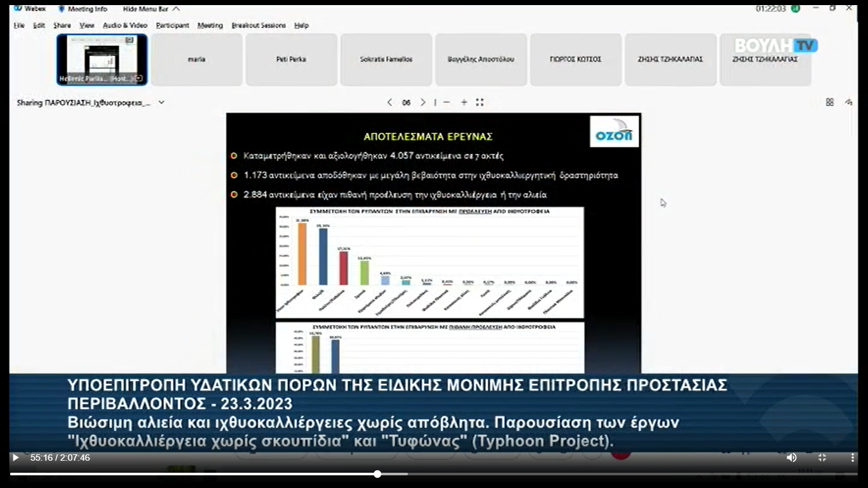Click Hide Menu Bar
868x488 pixels.
(x=151, y=9)
